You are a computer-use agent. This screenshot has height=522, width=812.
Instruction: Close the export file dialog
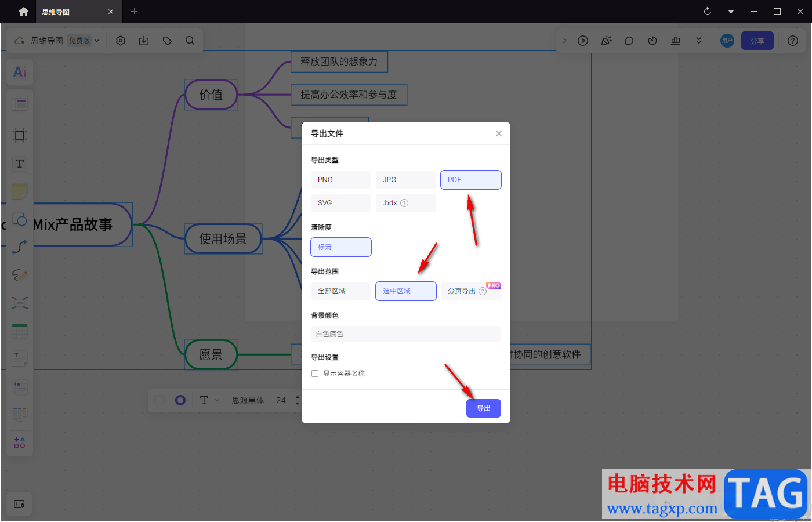click(x=499, y=133)
